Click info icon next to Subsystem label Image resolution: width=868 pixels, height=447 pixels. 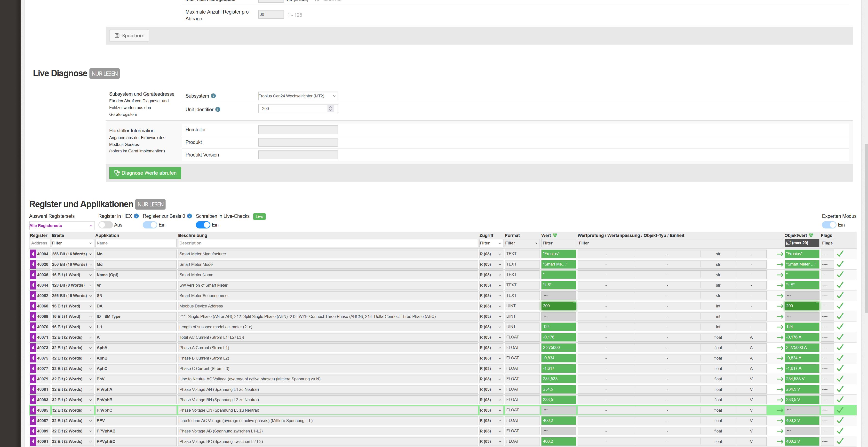pos(213,96)
